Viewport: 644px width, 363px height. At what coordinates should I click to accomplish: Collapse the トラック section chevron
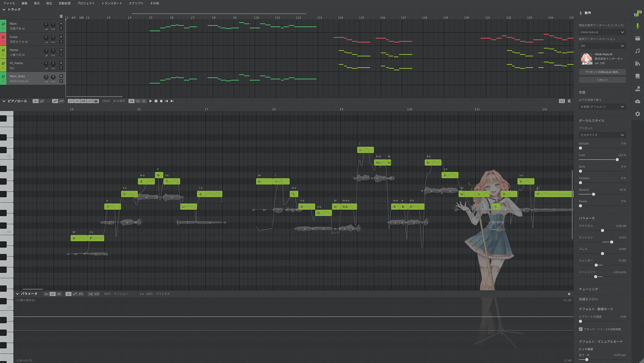(x=4, y=9)
